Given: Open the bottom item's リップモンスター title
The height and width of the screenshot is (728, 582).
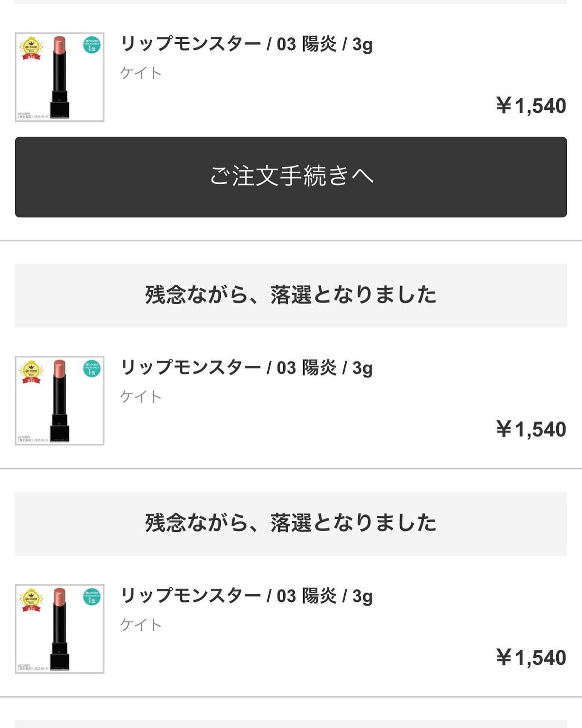Looking at the screenshot, I should 246,596.
